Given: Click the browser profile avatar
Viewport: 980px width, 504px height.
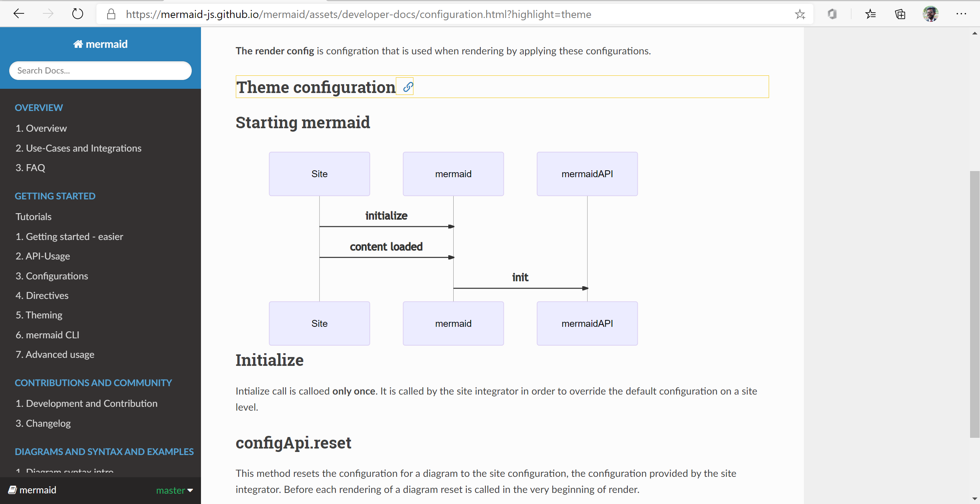Looking at the screenshot, I should tap(931, 14).
